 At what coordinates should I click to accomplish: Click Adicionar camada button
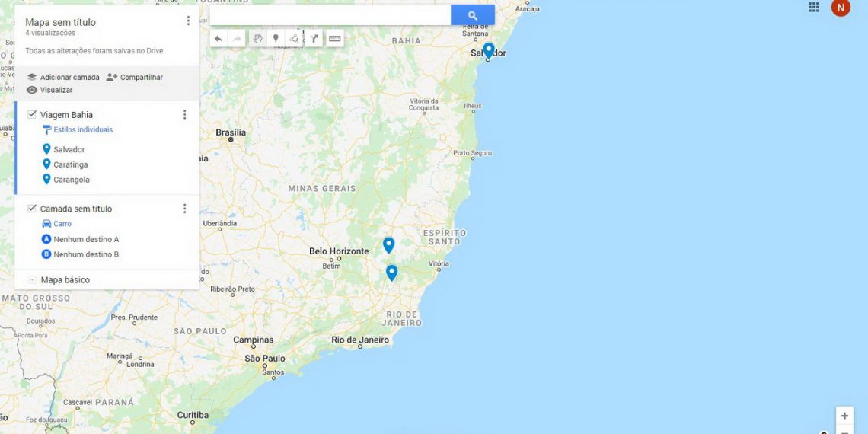tap(63, 77)
